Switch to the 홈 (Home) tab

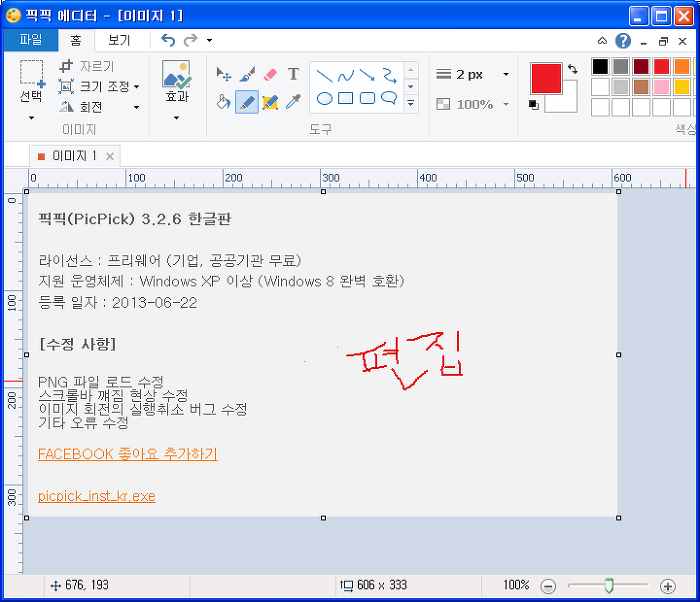(76, 41)
